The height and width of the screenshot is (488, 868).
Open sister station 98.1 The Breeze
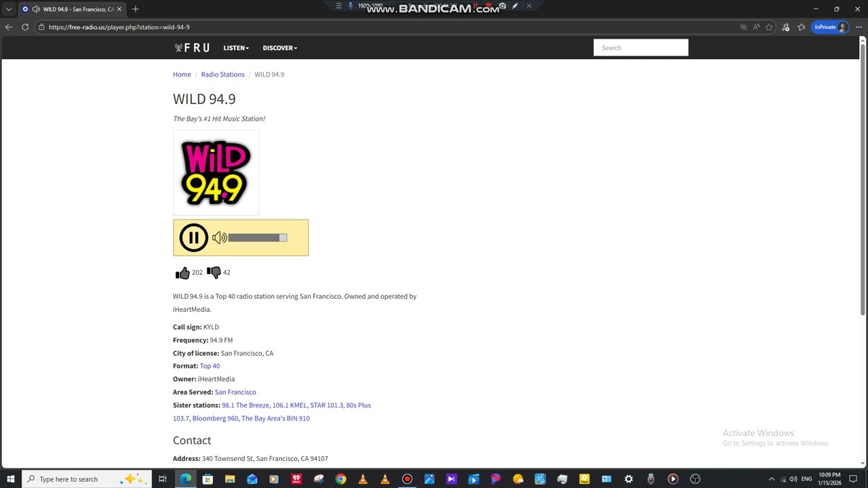pos(245,405)
